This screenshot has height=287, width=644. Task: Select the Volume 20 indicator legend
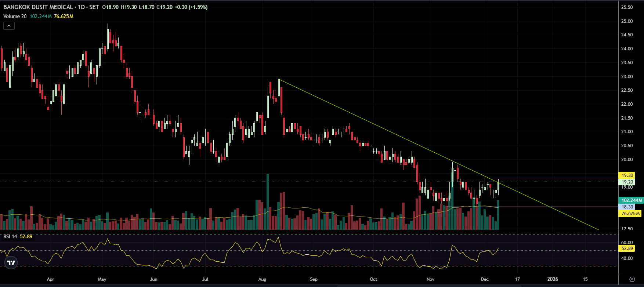15,16
